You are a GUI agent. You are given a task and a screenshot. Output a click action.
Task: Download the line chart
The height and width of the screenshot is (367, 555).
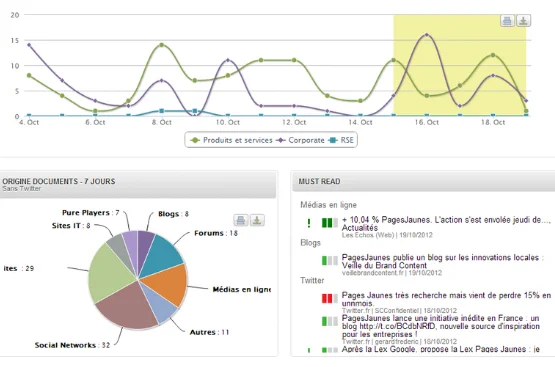pos(523,21)
